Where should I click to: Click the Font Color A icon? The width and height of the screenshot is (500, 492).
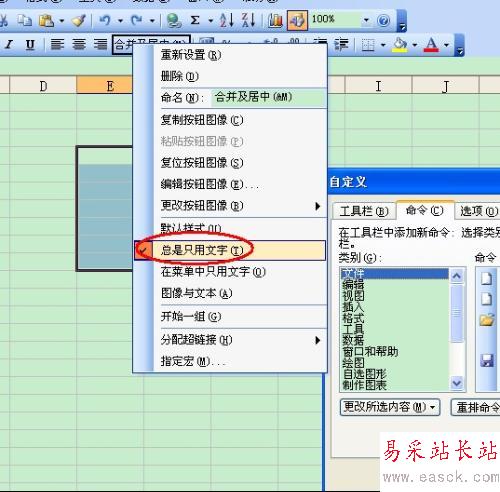pos(431,45)
